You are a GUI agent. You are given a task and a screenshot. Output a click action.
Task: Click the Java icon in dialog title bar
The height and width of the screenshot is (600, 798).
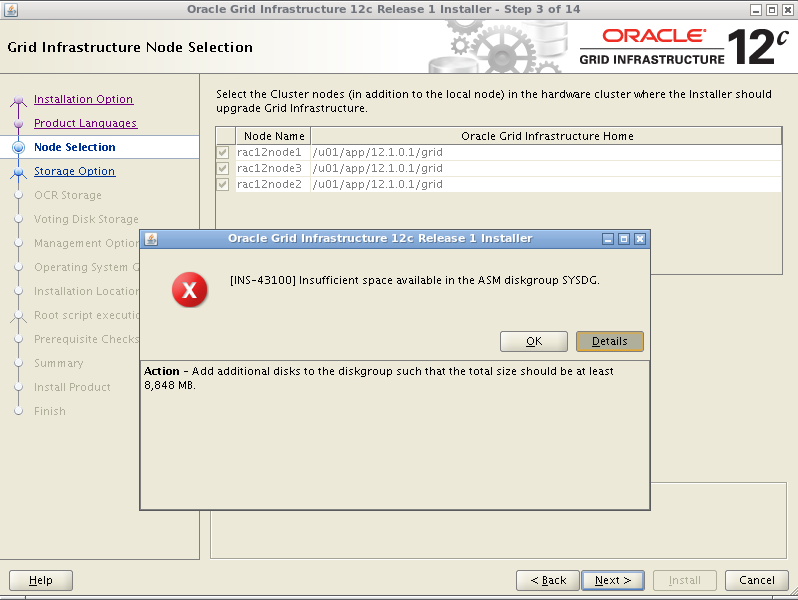point(151,239)
